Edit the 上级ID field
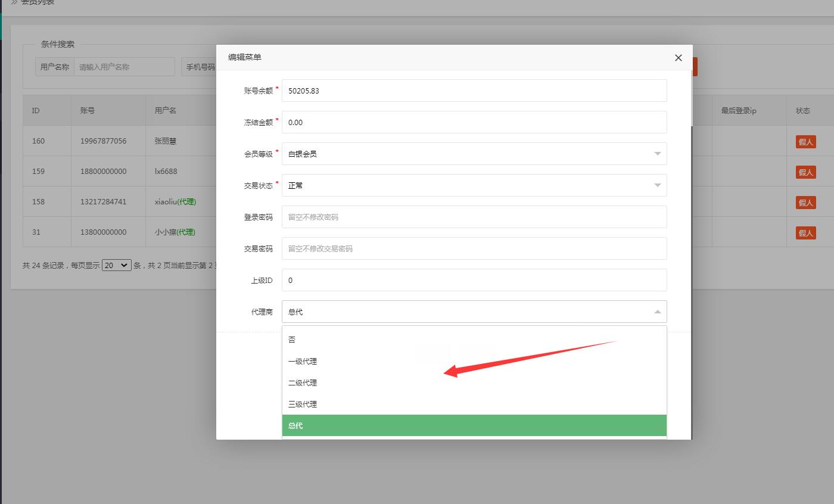834x504 pixels. click(x=474, y=280)
